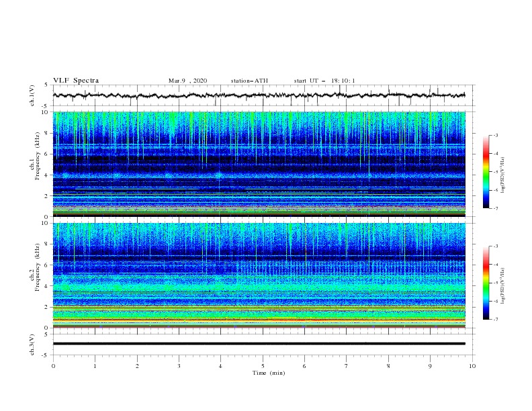Viewport: 532px width, 411px height.
Task: Click the ch.1 PSD color scale bar
Action: (x=486, y=172)
